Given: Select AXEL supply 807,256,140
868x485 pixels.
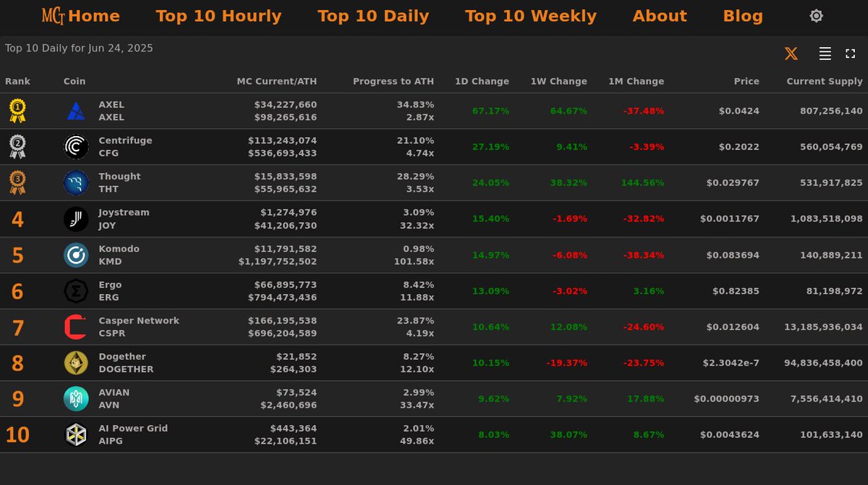Looking at the screenshot, I should pyautogui.click(x=831, y=111).
